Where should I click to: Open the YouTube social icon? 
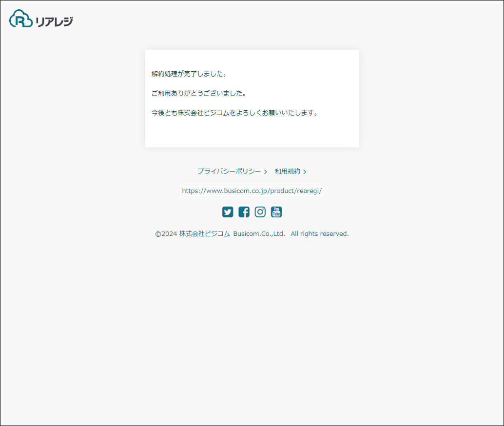point(276,212)
